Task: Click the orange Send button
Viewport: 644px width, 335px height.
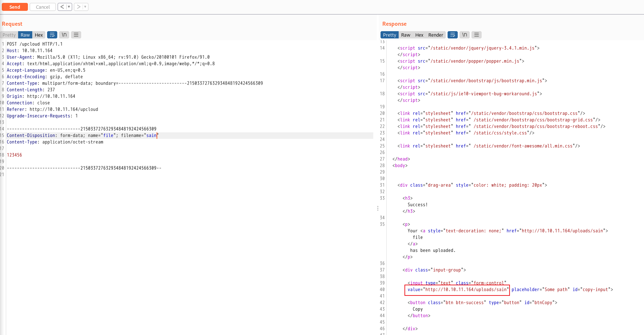Action: coord(15,7)
